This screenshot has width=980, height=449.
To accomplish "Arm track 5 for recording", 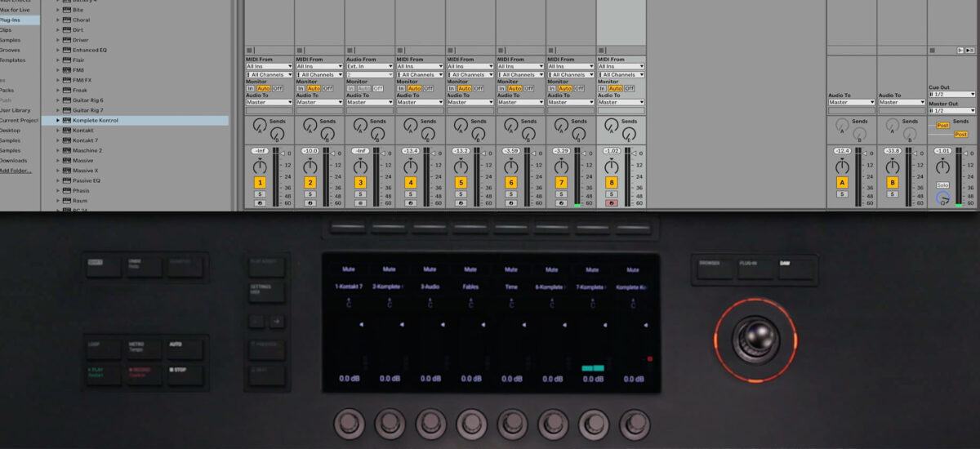I will (x=461, y=203).
